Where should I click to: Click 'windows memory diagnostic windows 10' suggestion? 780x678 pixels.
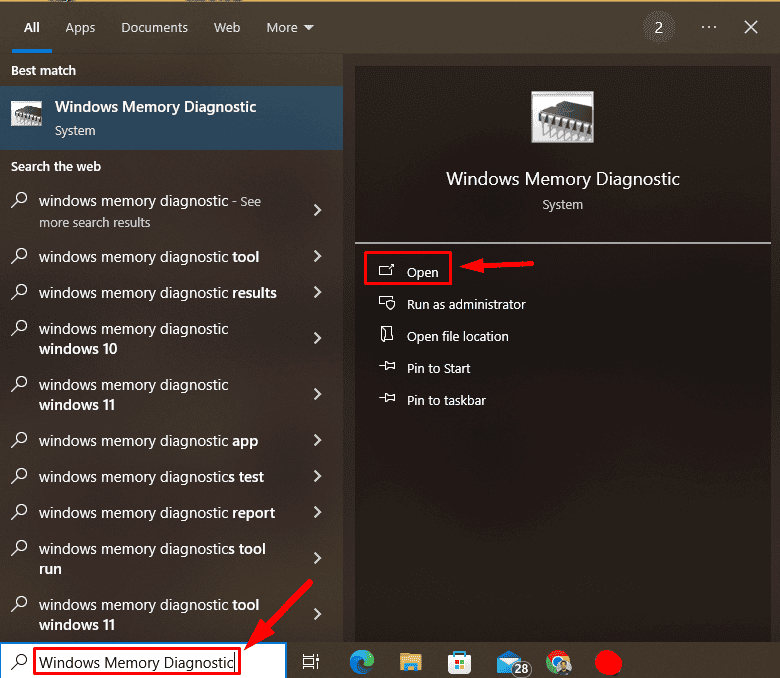tap(133, 339)
